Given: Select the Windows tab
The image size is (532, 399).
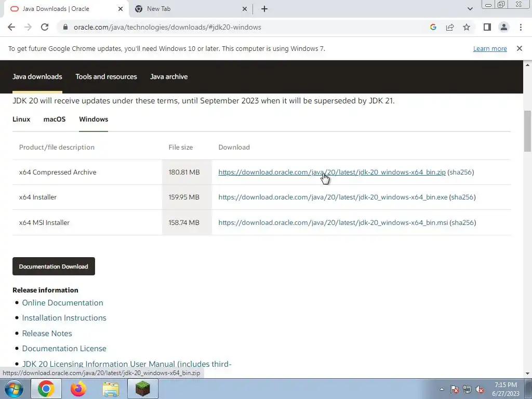Looking at the screenshot, I should pos(94,119).
